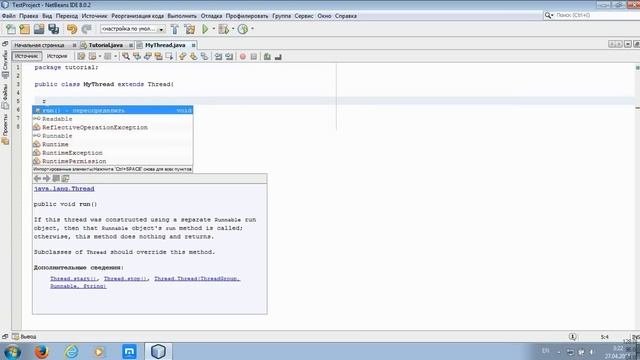
Task: Click Find Next Occurrence icon
Action: coord(148,57)
